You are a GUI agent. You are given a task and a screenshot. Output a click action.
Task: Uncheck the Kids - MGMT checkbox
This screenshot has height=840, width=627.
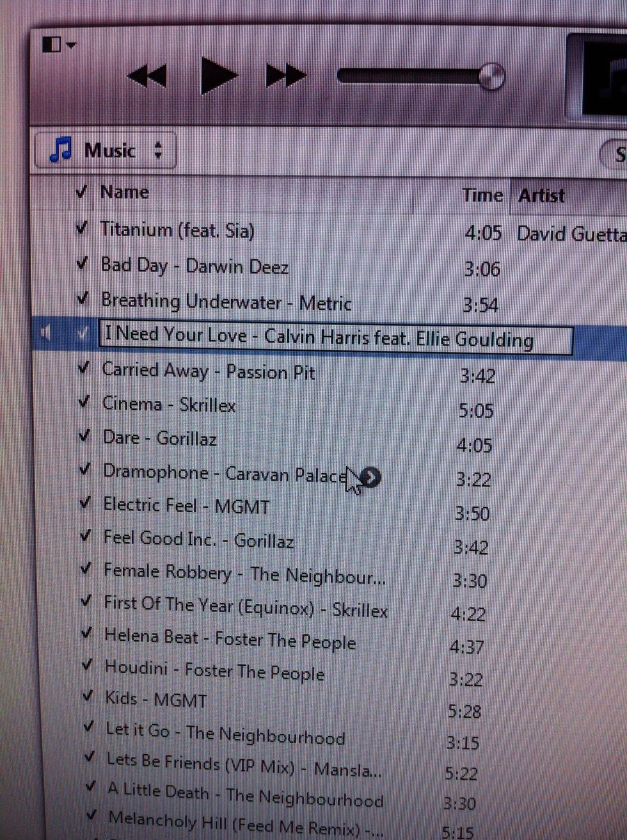pos(88,695)
